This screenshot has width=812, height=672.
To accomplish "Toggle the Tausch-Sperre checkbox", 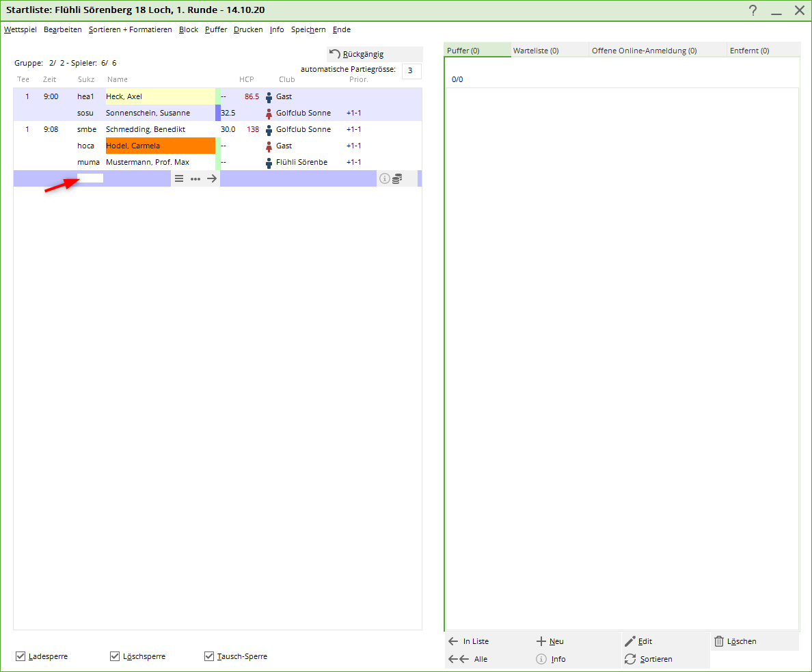I will [209, 656].
